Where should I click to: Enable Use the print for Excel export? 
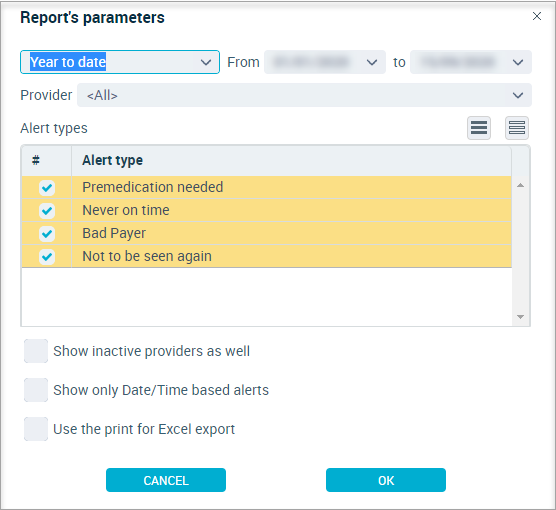(36, 429)
